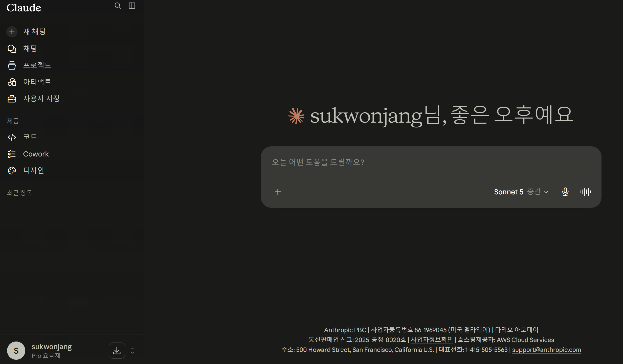Open the Sonnet 5 중간 model selector
This screenshot has width=623, height=364.
click(x=521, y=192)
